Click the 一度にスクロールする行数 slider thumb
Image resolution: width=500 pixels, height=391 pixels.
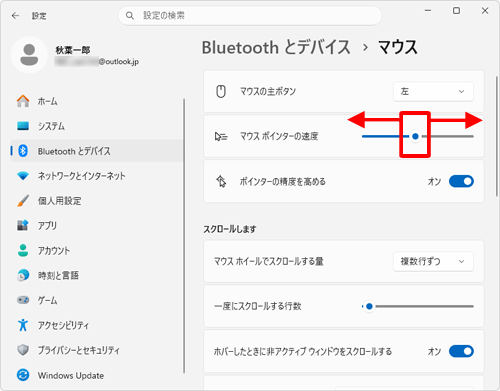click(x=369, y=306)
